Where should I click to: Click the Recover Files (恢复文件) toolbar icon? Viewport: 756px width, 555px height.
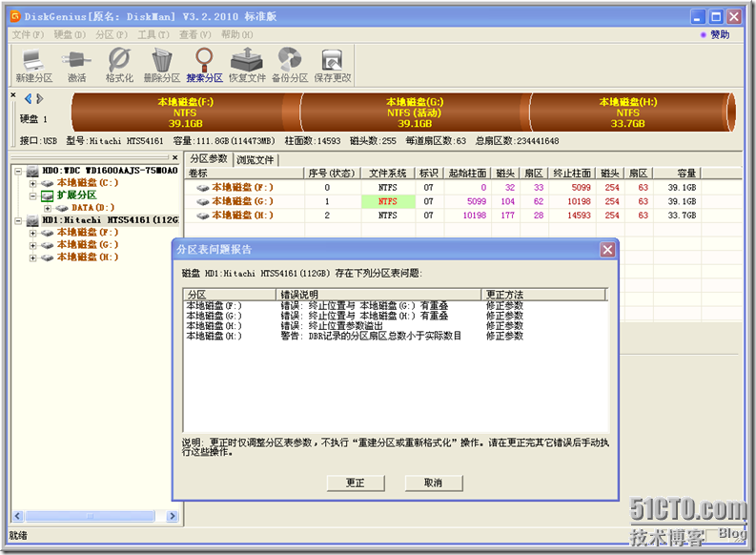coord(247,66)
